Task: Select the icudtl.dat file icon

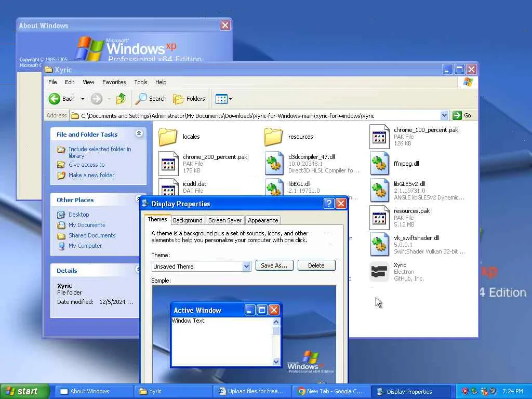Action: (168, 187)
